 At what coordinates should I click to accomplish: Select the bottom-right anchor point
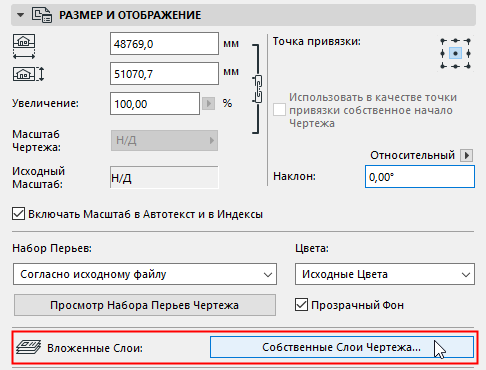tap(468, 66)
